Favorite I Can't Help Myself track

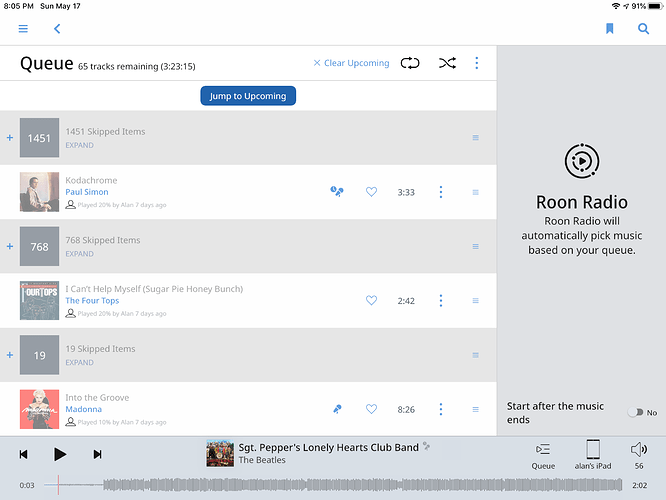371,300
